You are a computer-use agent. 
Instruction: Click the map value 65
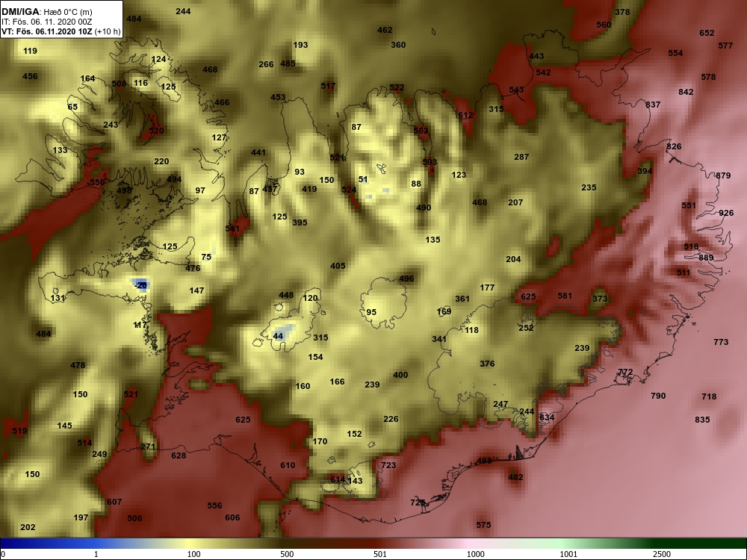coord(72,107)
